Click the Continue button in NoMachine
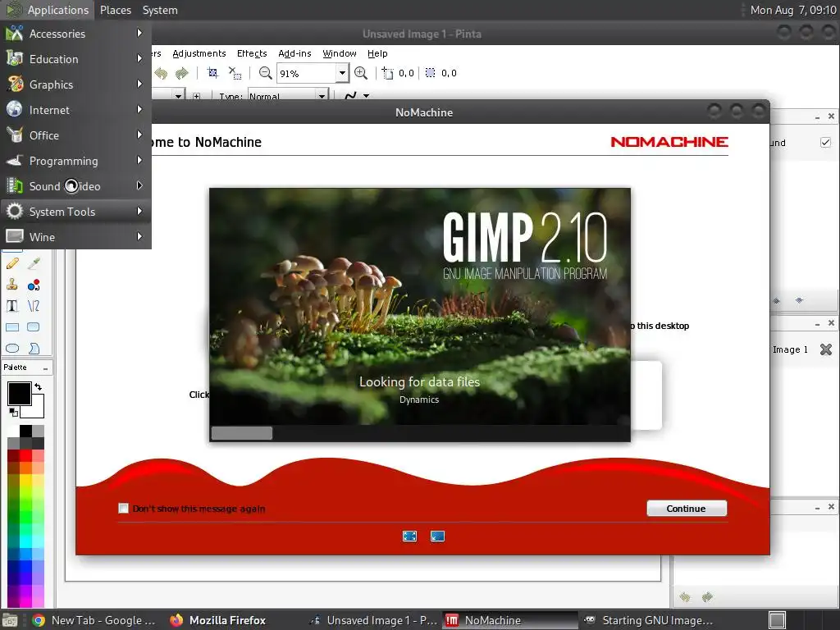 click(687, 509)
